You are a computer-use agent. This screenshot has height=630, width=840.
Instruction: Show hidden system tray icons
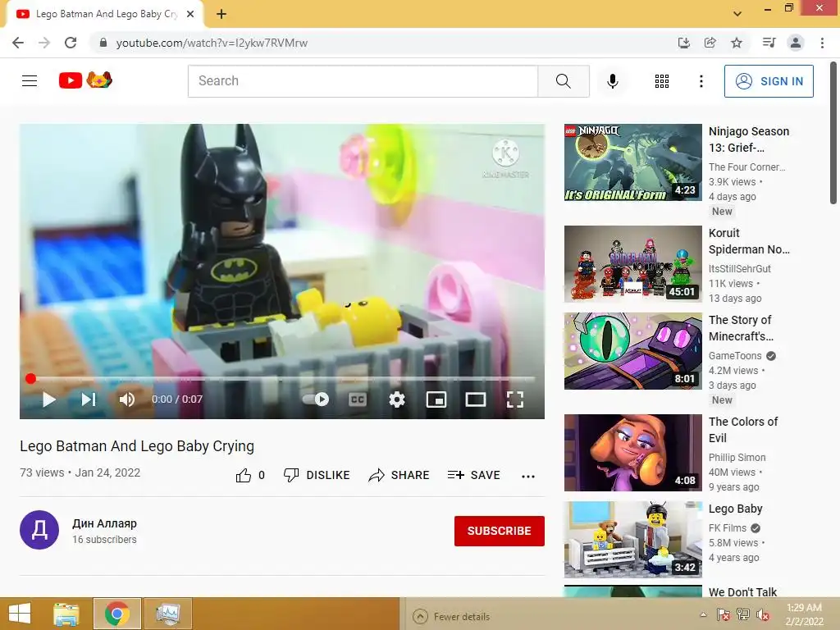tap(703, 614)
